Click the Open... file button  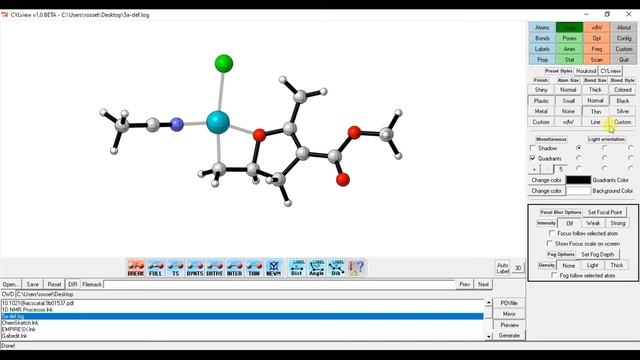(x=11, y=284)
